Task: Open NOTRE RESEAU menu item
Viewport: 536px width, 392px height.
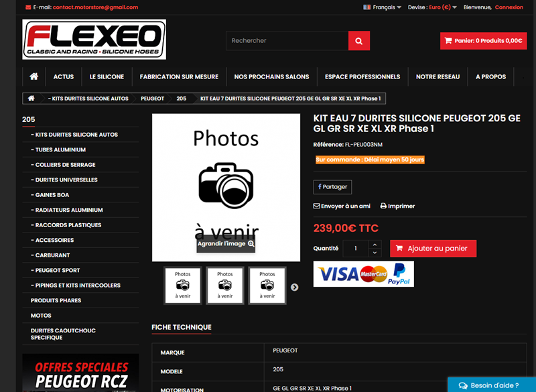Action: pos(438,76)
